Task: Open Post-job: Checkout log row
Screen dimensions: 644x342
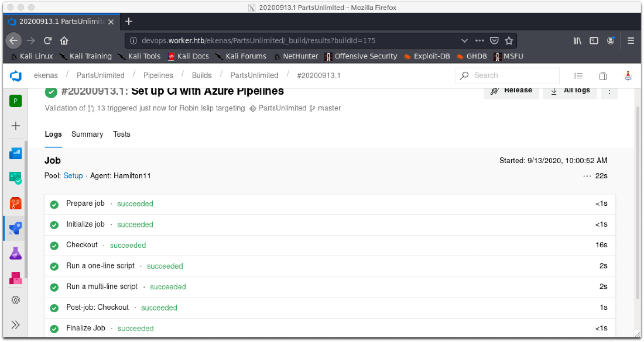Action: [x=330, y=308]
